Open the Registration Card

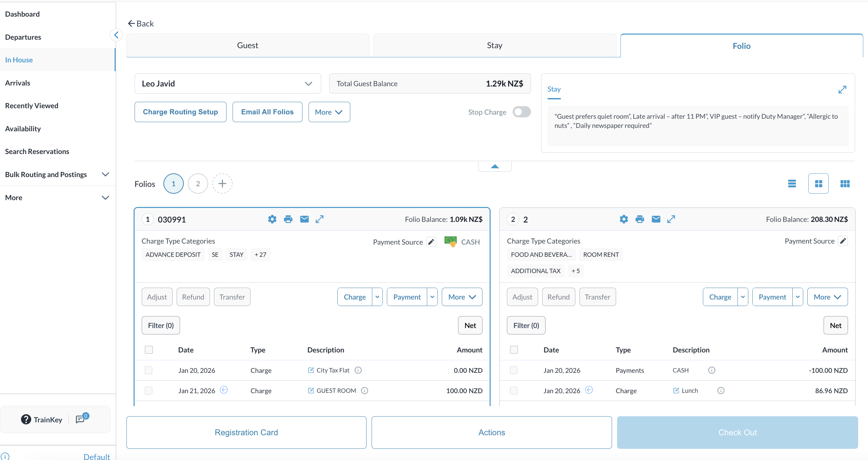tap(246, 432)
